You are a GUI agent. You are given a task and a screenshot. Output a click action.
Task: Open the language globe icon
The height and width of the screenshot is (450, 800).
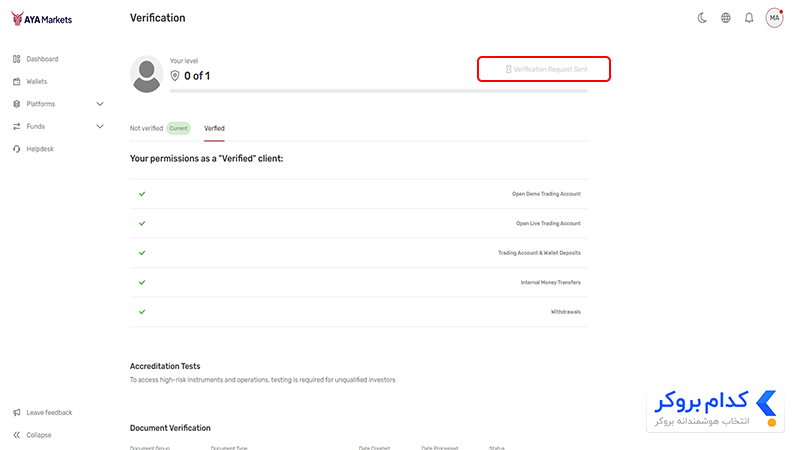pyautogui.click(x=726, y=18)
